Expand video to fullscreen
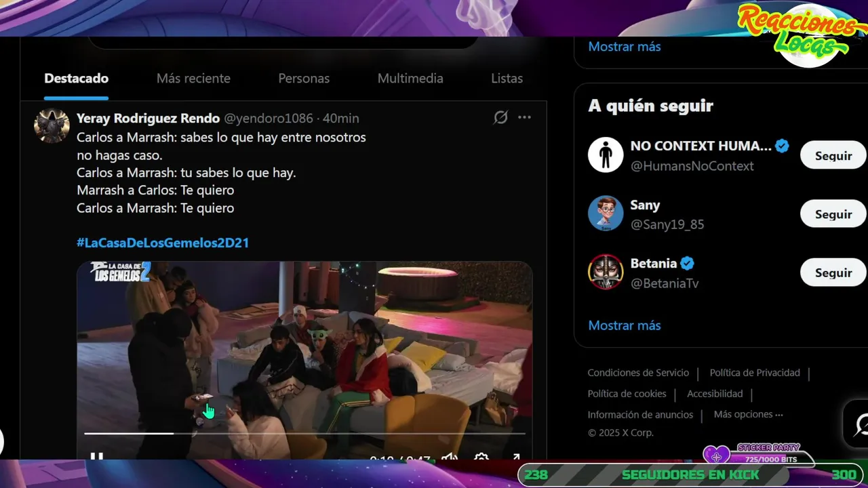868x488 pixels. point(515,456)
